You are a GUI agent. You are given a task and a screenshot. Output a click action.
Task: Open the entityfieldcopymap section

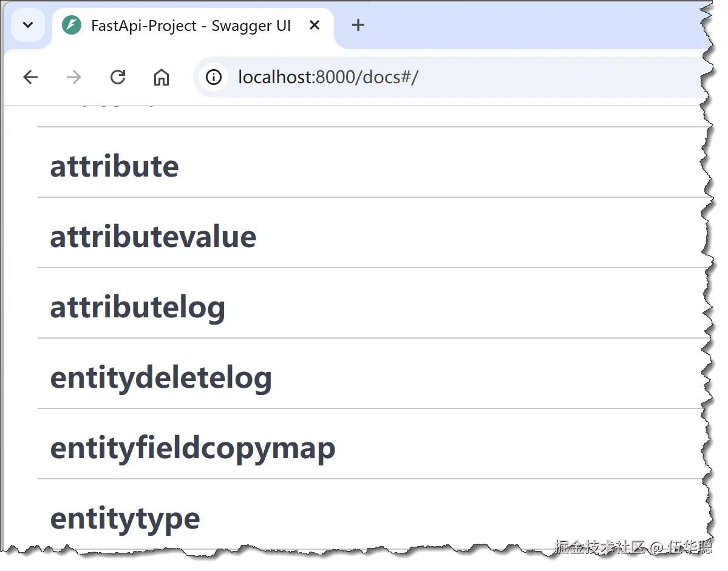click(x=192, y=448)
